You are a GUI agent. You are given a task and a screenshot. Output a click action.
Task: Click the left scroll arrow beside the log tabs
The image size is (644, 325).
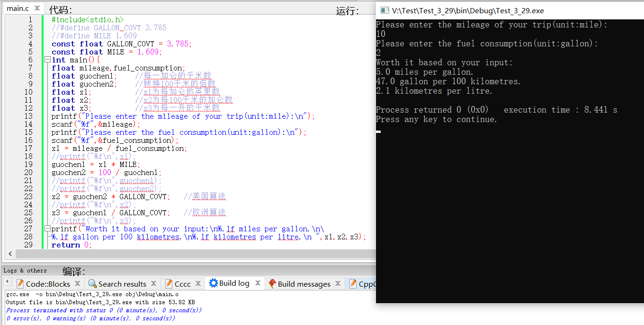(x=7, y=283)
